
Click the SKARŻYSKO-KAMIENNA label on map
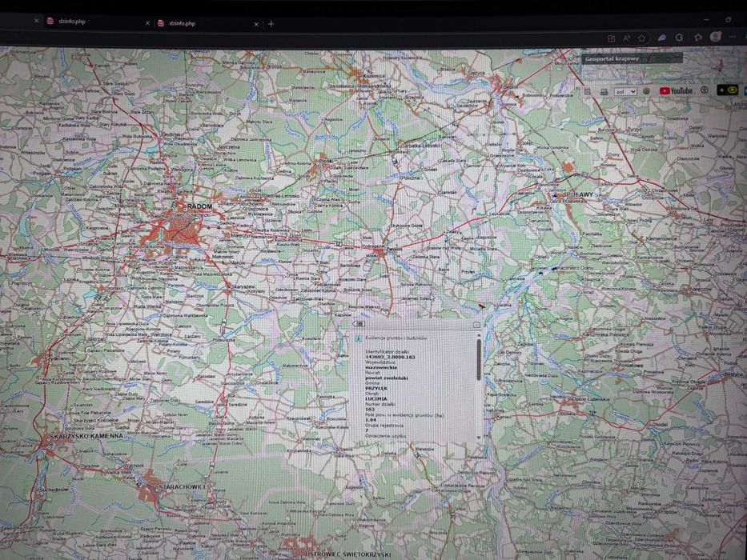pyautogui.click(x=86, y=436)
